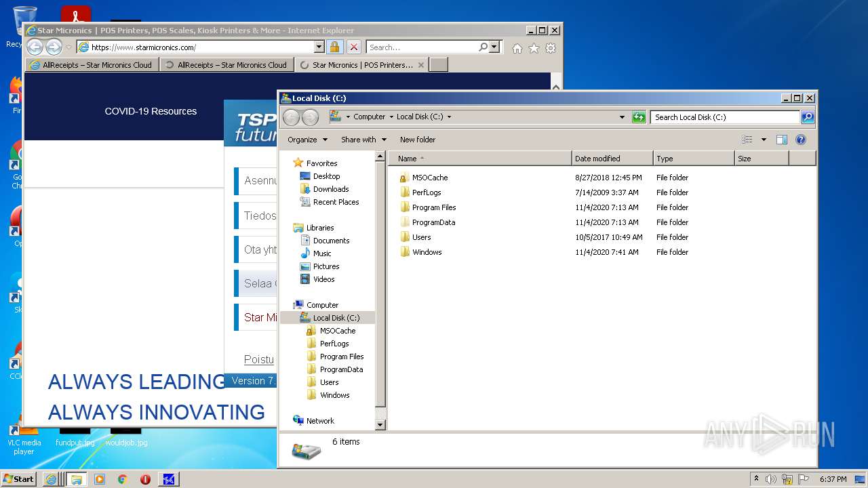The width and height of the screenshot is (868, 488).
Task: Switch to first AllReceipts IE tab
Action: pyautogui.click(x=92, y=65)
